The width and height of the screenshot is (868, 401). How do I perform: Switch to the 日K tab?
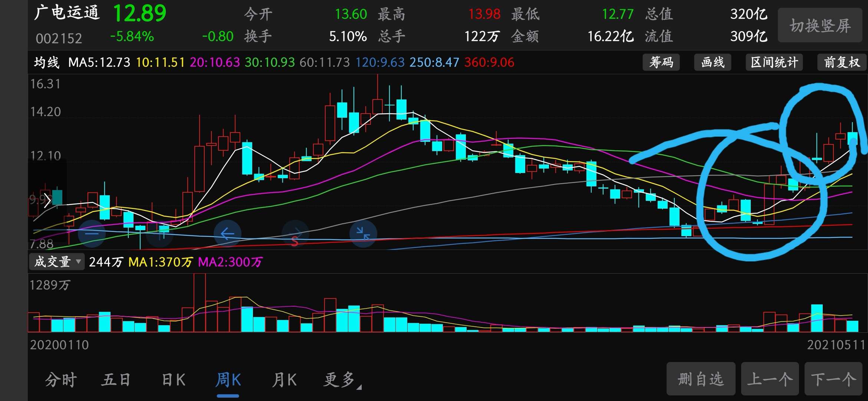click(x=173, y=380)
